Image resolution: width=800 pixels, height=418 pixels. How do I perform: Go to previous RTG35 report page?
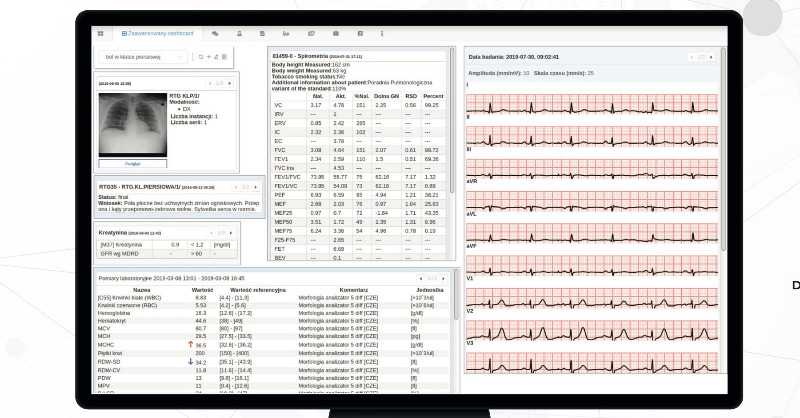[236, 187]
